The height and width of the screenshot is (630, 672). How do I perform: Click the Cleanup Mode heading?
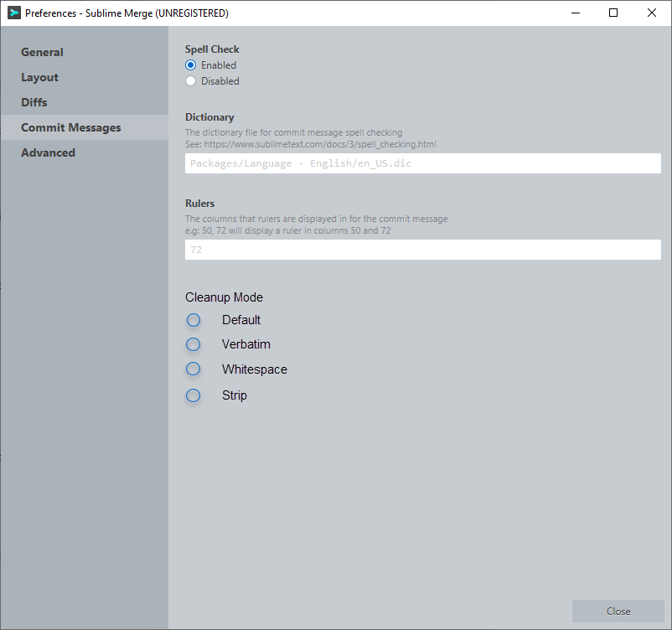click(224, 297)
